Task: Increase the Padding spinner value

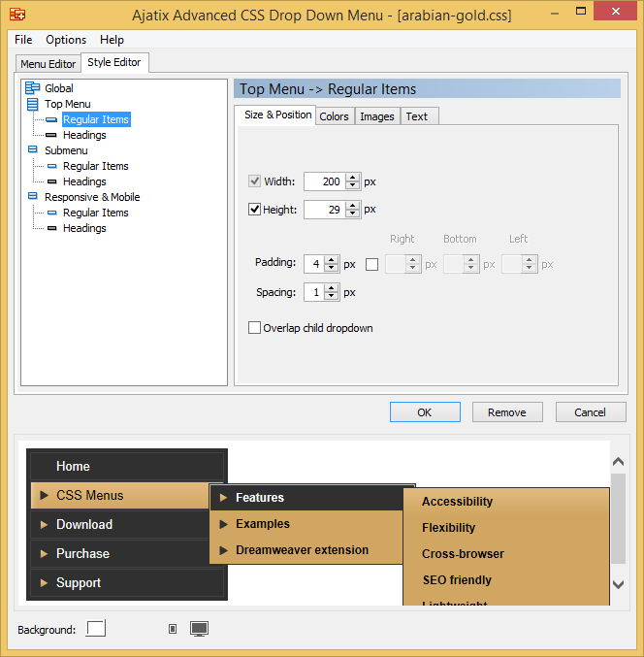Action: click(332, 260)
